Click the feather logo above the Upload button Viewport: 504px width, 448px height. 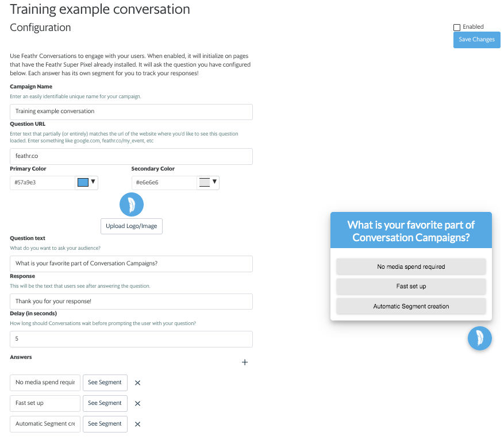coord(132,204)
